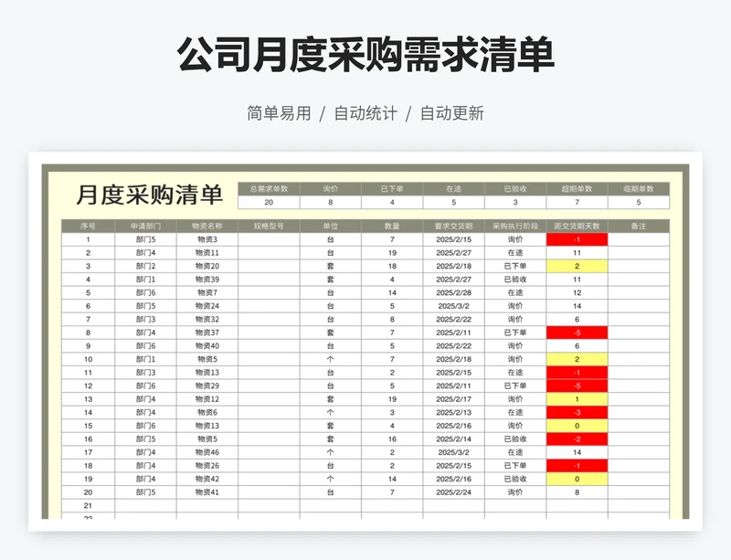This screenshot has height=560, width=731.
Task: Select the red -2 days cell
Action: (577, 438)
